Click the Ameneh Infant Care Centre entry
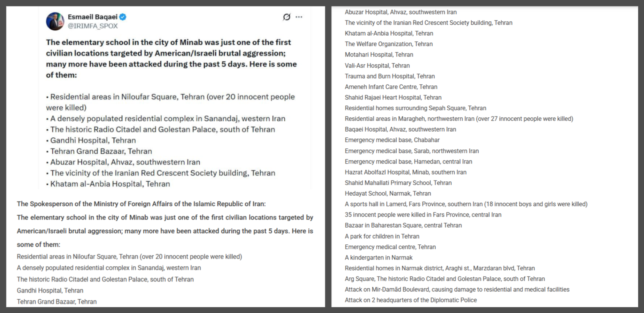This screenshot has height=313, width=644. point(391,87)
